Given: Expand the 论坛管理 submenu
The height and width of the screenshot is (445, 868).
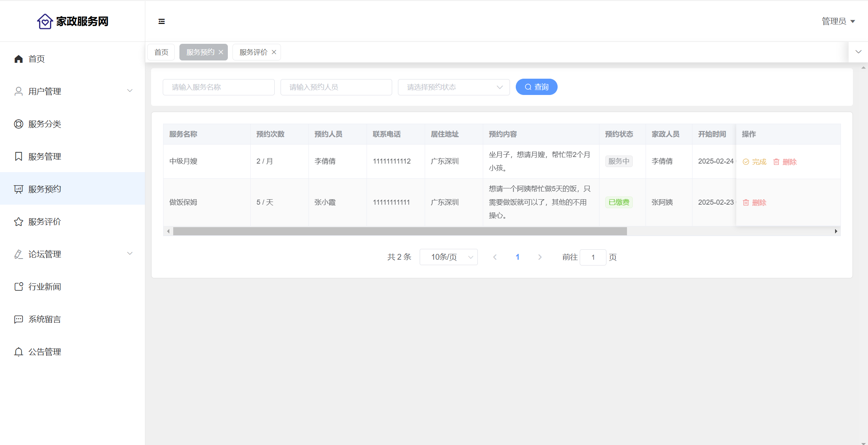Looking at the screenshot, I should point(130,254).
